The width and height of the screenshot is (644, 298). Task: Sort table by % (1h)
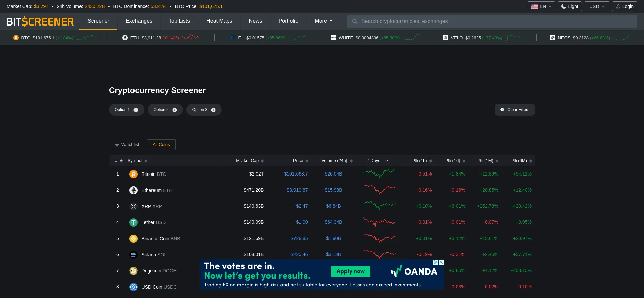click(423, 161)
